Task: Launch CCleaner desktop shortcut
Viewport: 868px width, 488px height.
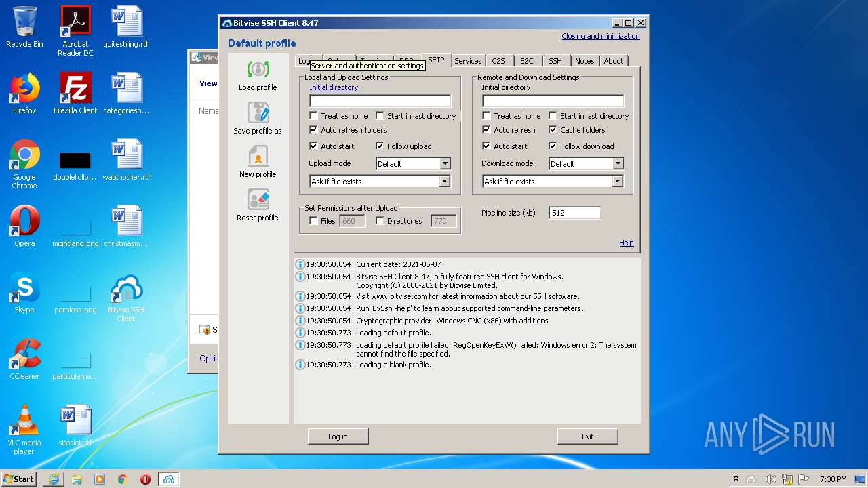Action: pos(24,359)
